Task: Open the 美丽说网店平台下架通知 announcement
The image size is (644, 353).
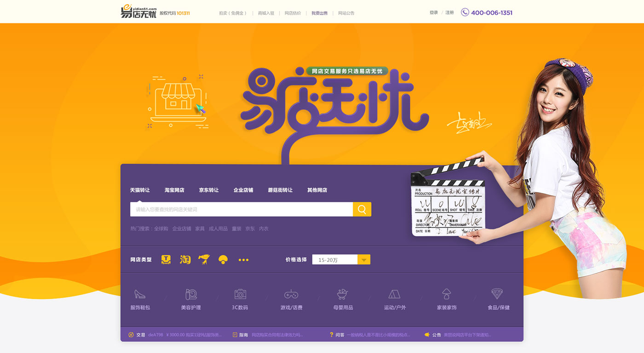Action: pyautogui.click(x=467, y=335)
